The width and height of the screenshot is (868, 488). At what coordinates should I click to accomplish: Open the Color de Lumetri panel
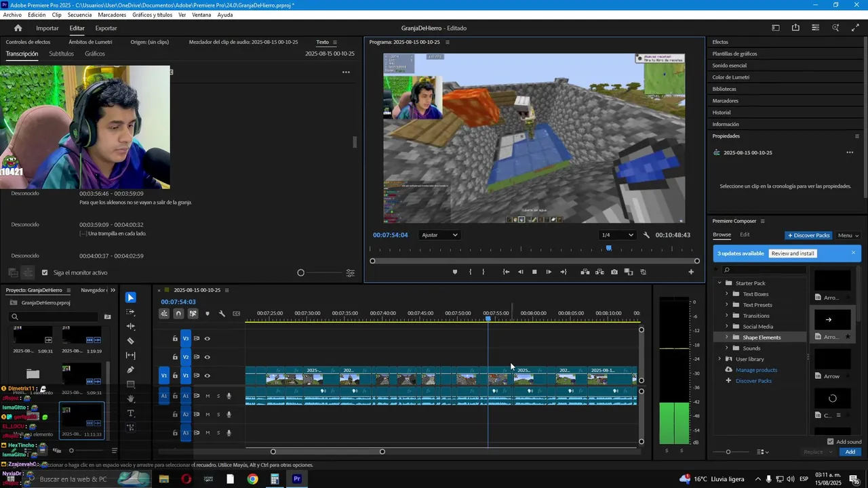pyautogui.click(x=730, y=77)
